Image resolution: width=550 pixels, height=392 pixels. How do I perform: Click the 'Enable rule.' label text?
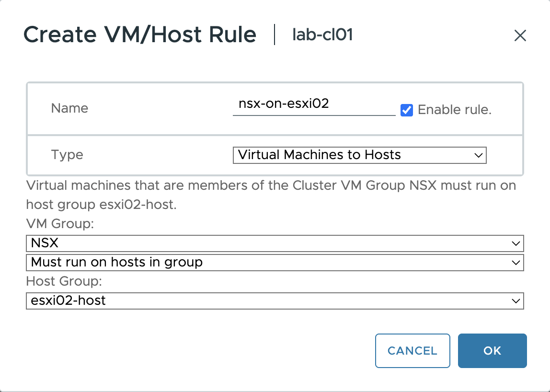coord(455,110)
